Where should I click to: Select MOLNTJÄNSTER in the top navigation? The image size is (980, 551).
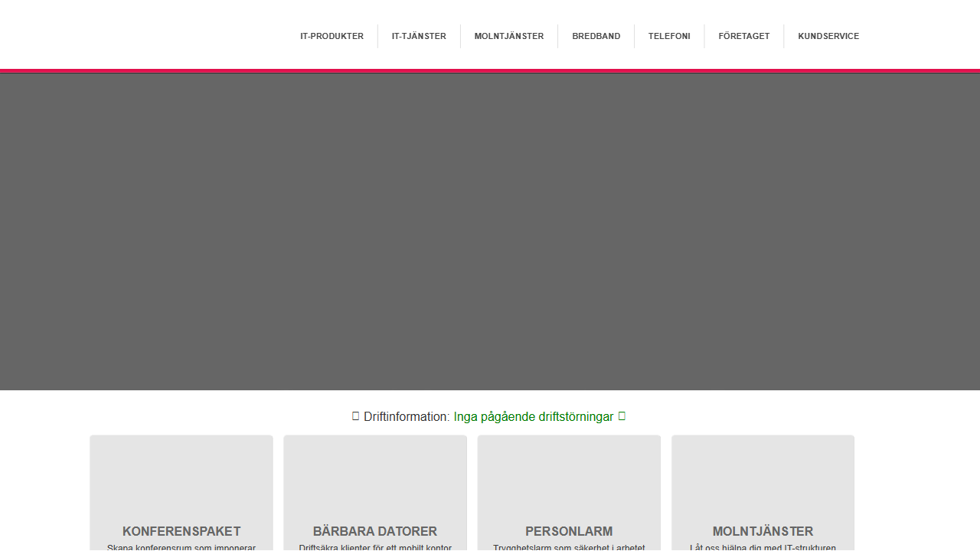click(x=509, y=36)
